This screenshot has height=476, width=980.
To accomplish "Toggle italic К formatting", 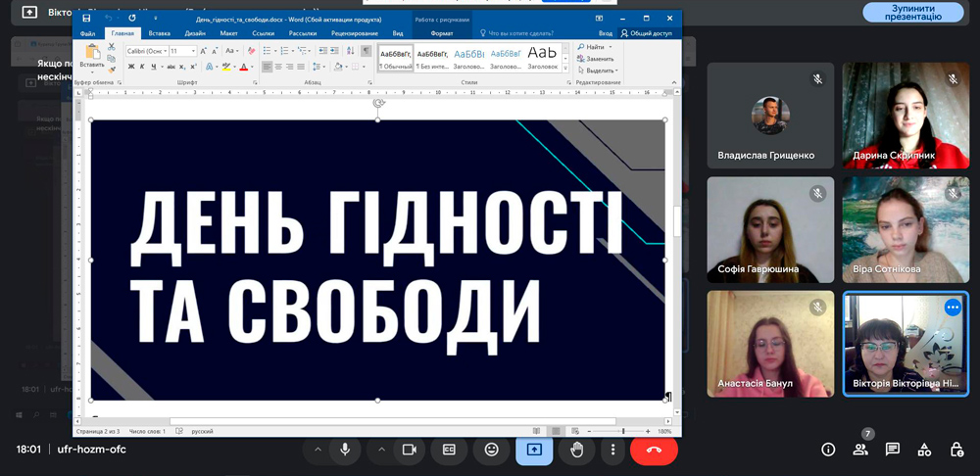I will [x=142, y=67].
